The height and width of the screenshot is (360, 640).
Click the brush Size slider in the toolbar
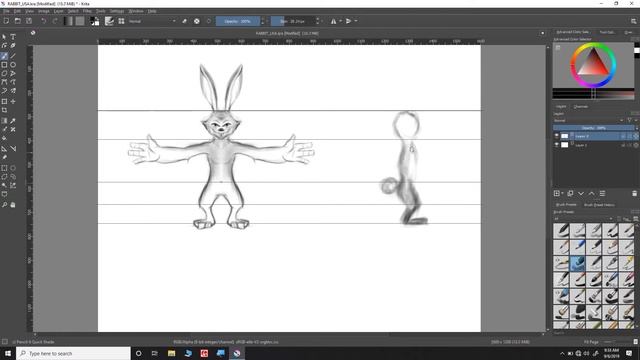[x=293, y=21]
